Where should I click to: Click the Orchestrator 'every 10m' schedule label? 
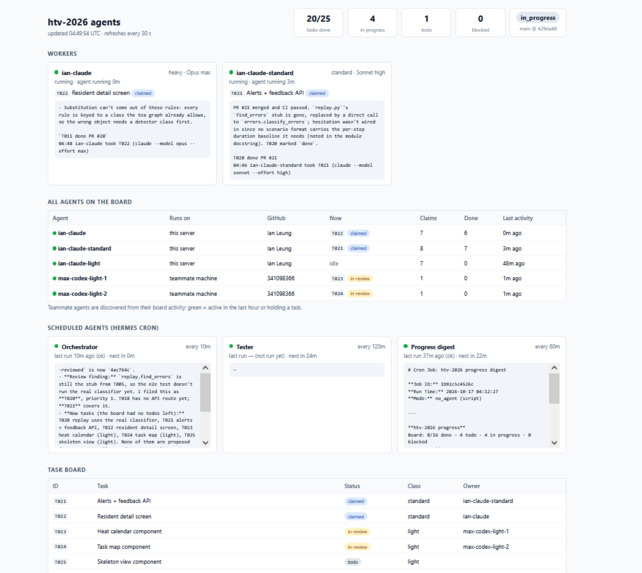(198, 347)
